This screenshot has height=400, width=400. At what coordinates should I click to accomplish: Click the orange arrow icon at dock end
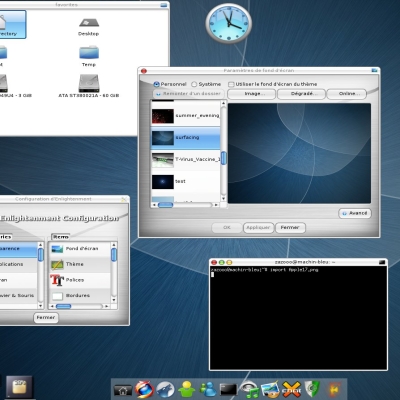(x=334, y=389)
